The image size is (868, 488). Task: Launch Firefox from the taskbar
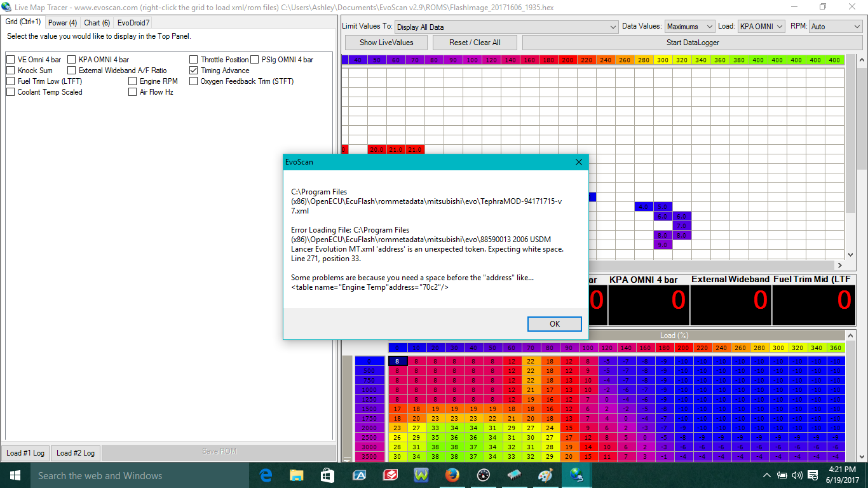pyautogui.click(x=452, y=475)
